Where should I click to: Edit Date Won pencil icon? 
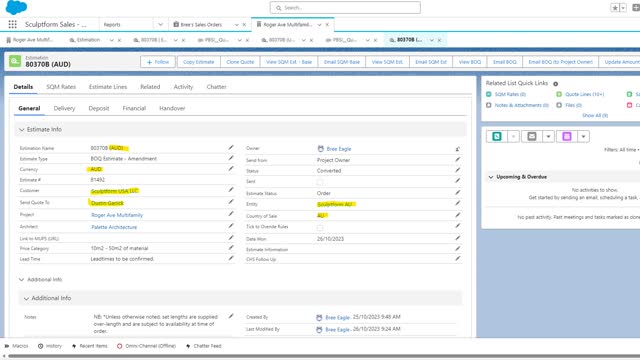pyautogui.click(x=458, y=238)
